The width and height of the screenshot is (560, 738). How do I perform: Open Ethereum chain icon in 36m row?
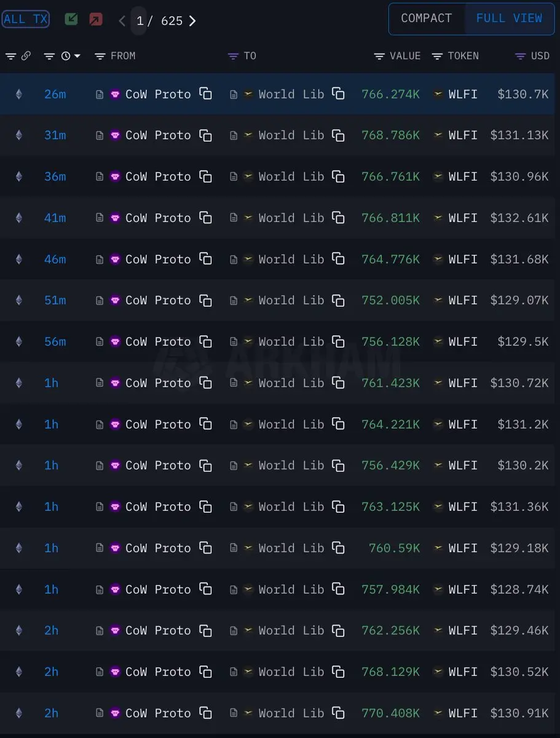click(x=18, y=177)
